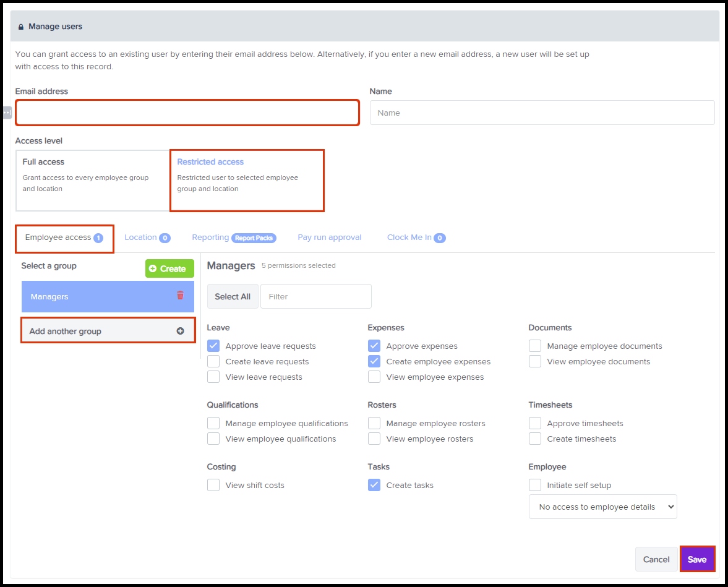This screenshot has height=587, width=728.
Task: Enable View employee documents checkbox
Action: tap(535, 361)
